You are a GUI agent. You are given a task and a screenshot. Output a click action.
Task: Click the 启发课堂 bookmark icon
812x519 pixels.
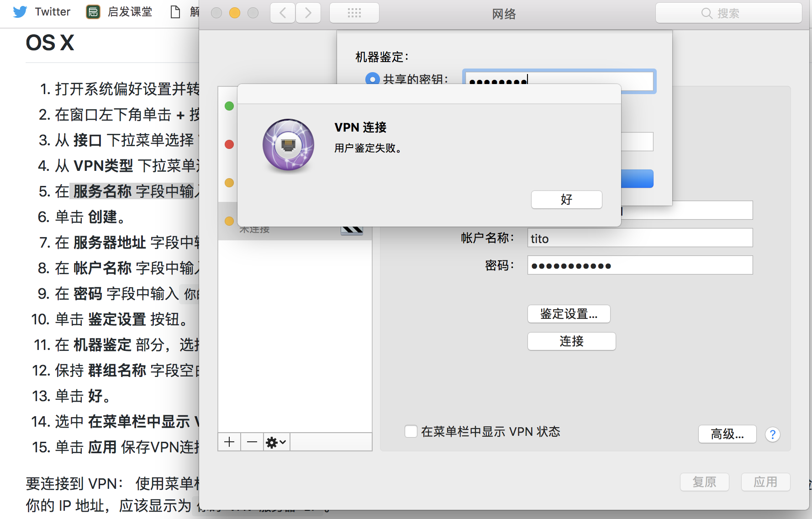[93, 12]
